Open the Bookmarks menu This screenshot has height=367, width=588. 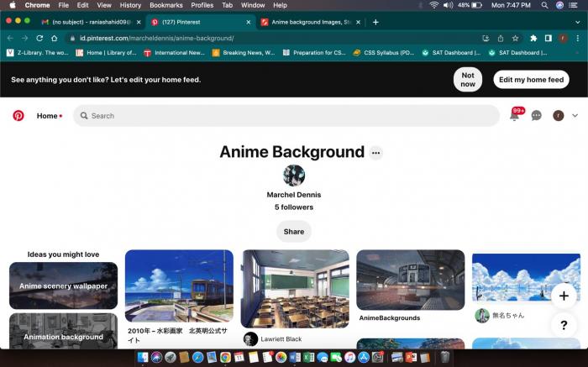[x=166, y=5]
